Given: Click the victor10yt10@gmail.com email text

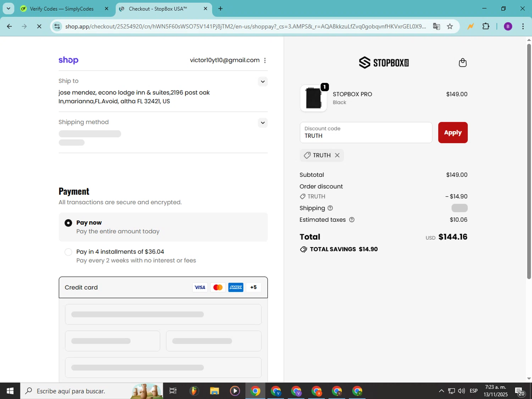Looking at the screenshot, I should (x=225, y=60).
